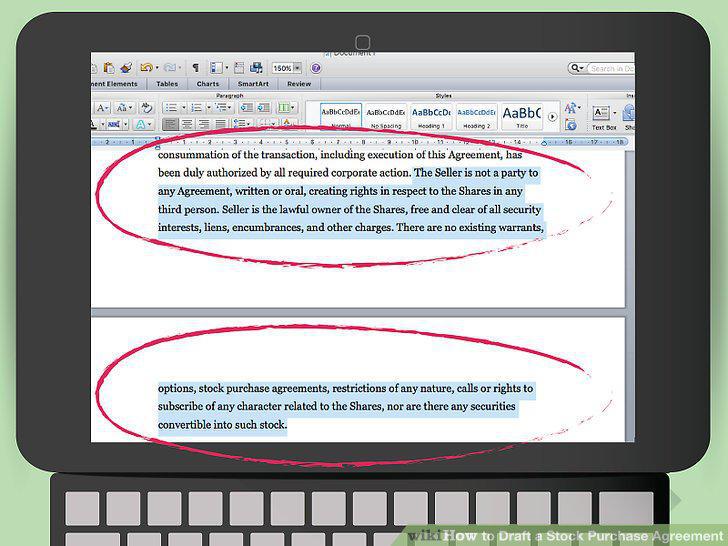Switch to the Tables tab
Image resolution: width=728 pixels, height=546 pixels.
[167, 84]
